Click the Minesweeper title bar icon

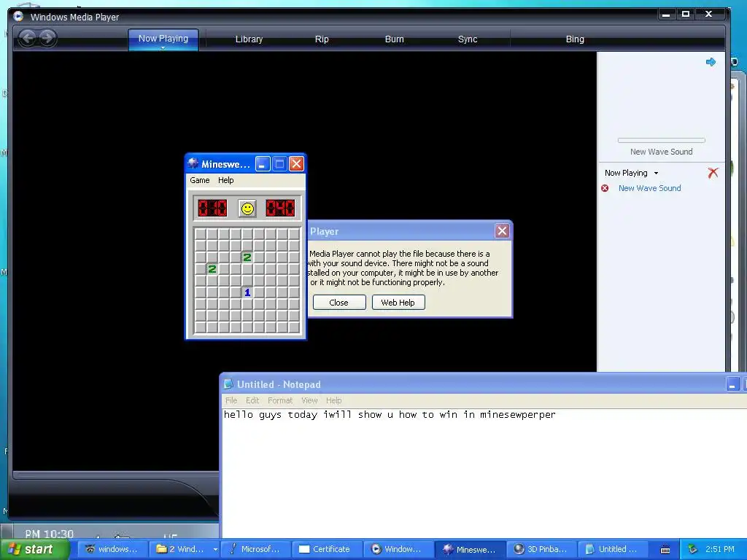[x=193, y=163]
